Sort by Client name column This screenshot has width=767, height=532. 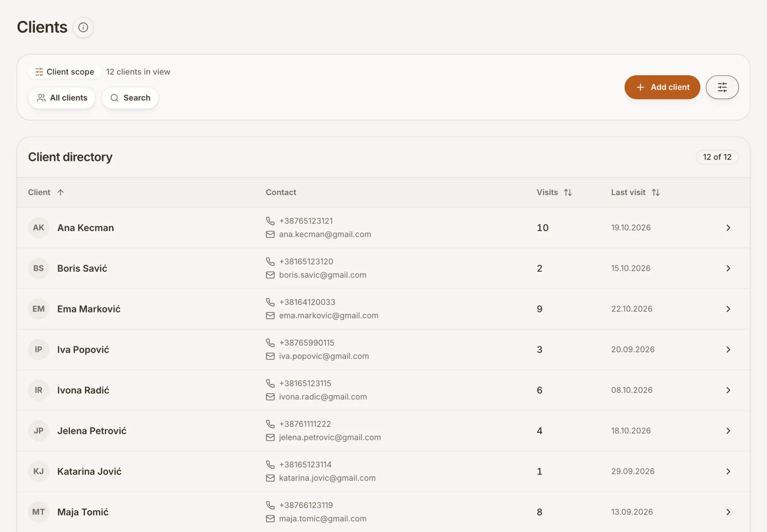click(x=46, y=192)
